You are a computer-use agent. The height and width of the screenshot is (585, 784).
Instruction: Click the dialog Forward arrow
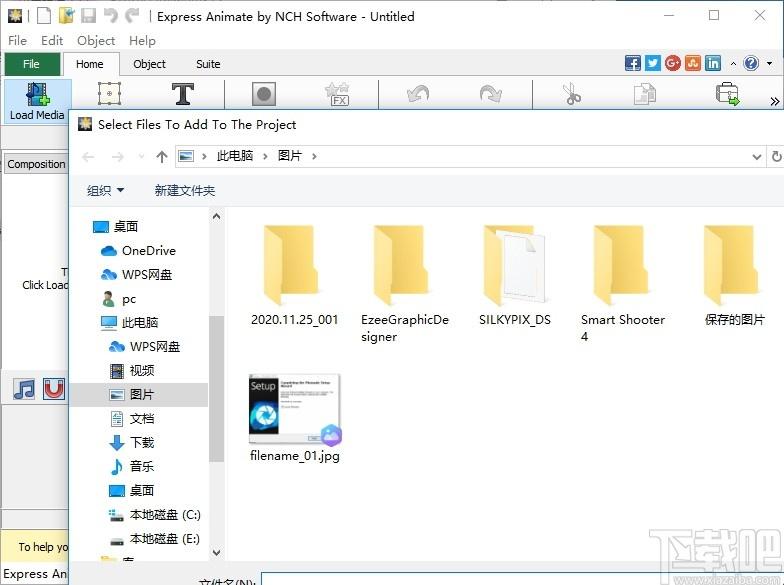[118, 157]
